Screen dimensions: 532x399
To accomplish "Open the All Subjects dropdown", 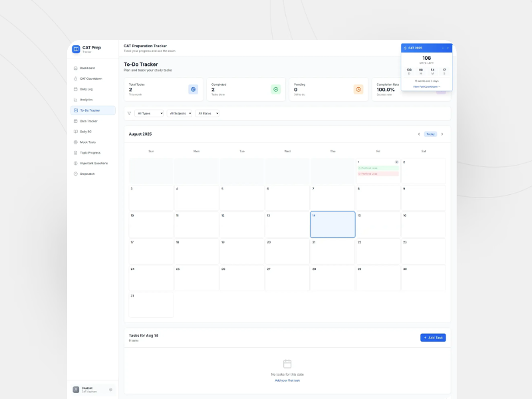I will [180, 114].
